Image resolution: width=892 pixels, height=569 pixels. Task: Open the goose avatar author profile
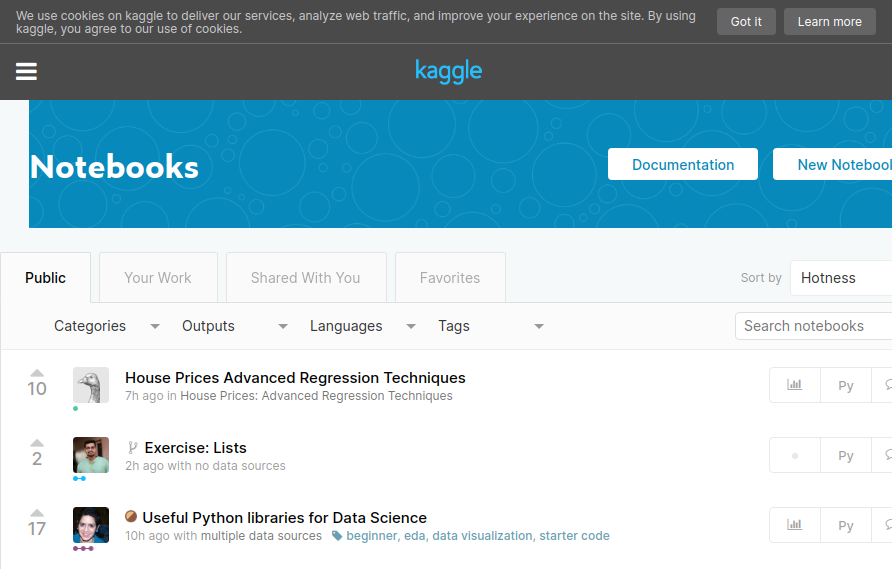91,385
